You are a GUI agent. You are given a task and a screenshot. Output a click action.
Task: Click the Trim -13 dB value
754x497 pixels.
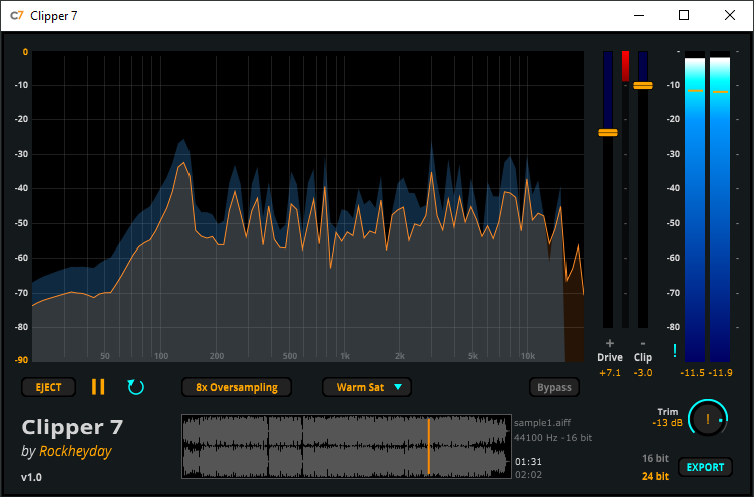tap(667, 423)
